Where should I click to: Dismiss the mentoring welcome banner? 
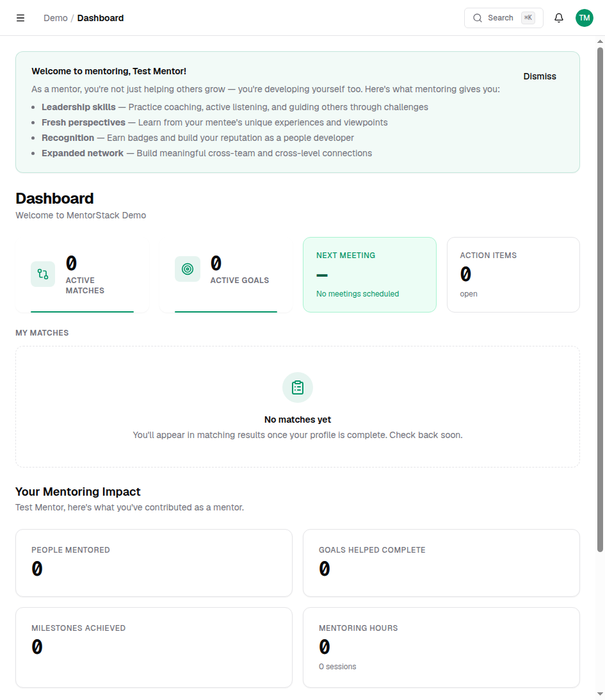[x=539, y=76]
